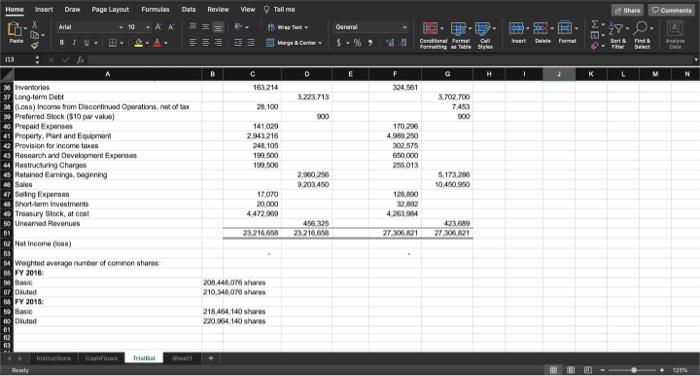
Task: Add a new sheet with plus button
Action: (211, 358)
